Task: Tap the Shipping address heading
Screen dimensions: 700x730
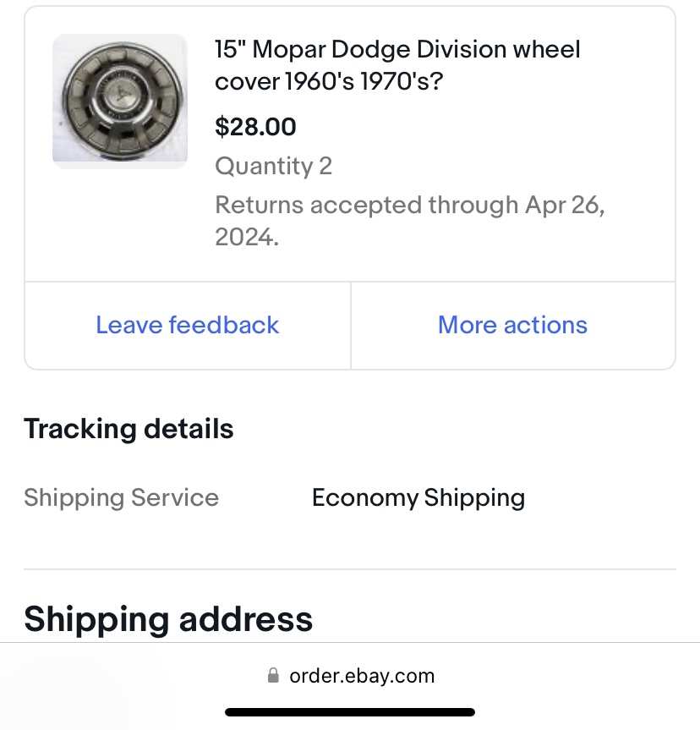Action: click(x=168, y=619)
